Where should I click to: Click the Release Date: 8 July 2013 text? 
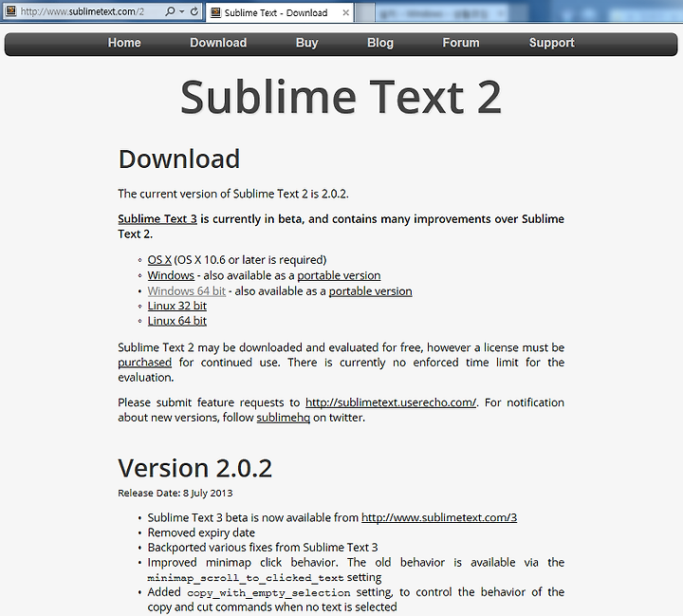(175, 493)
